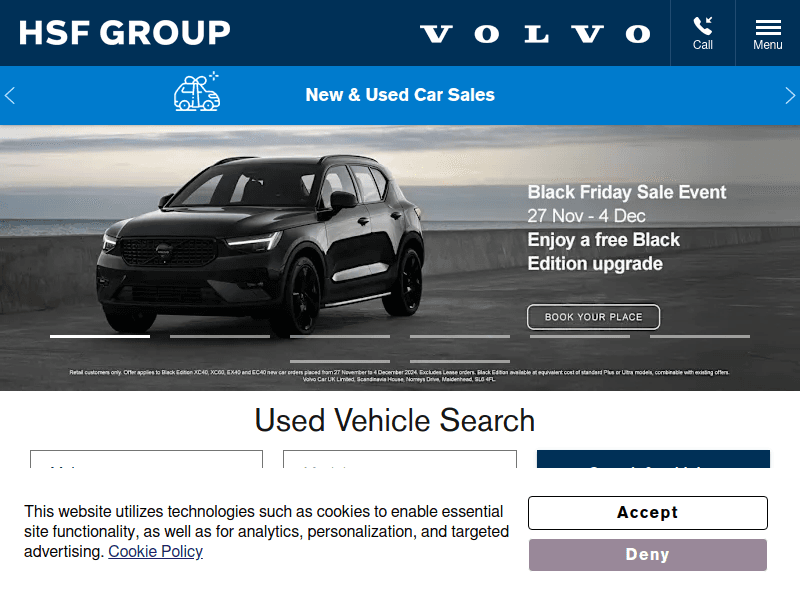Advance to next service banner arrow

[790, 95]
